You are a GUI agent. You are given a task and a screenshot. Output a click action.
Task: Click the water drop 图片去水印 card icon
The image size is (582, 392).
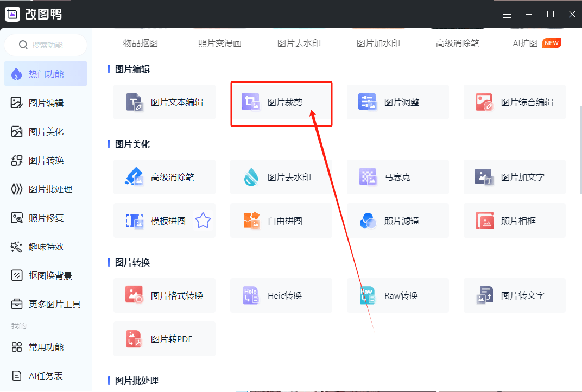(251, 177)
